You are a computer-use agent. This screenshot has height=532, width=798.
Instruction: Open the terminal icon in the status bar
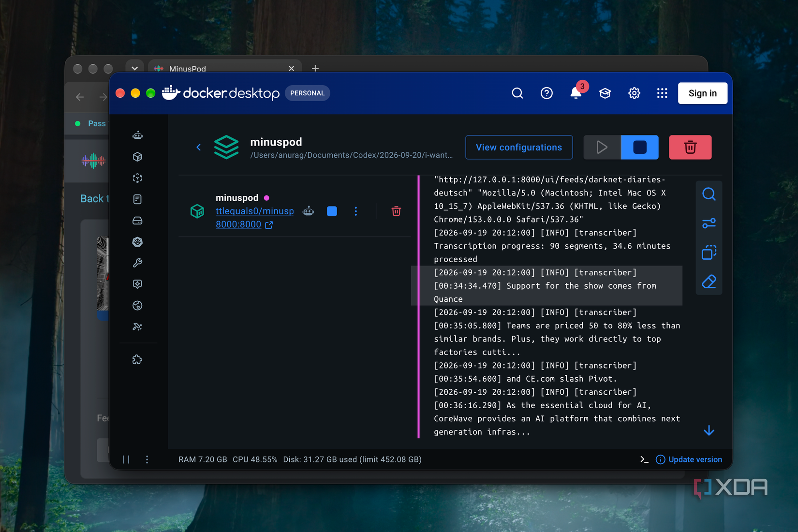[644, 459]
